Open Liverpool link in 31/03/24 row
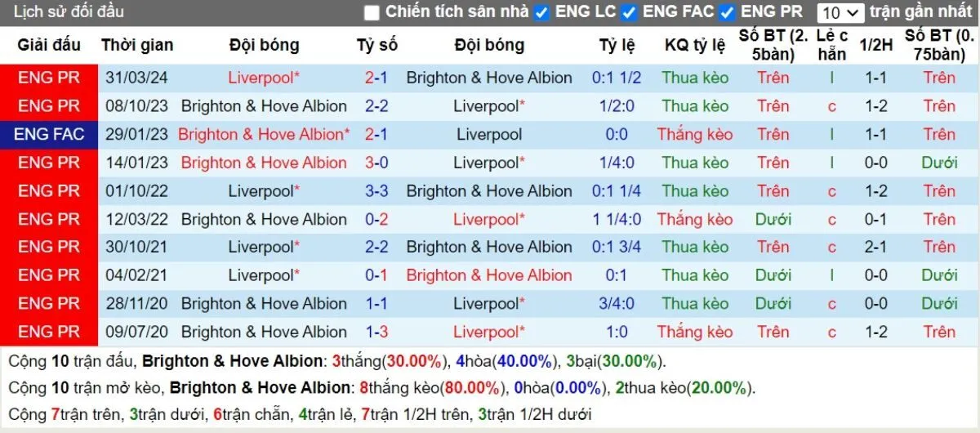This screenshot has width=980, height=433. point(264,78)
